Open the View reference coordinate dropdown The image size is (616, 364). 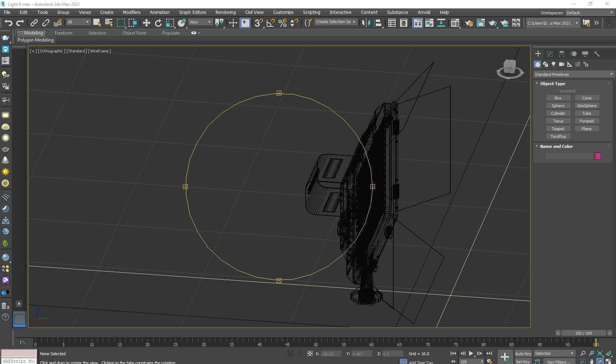click(200, 22)
